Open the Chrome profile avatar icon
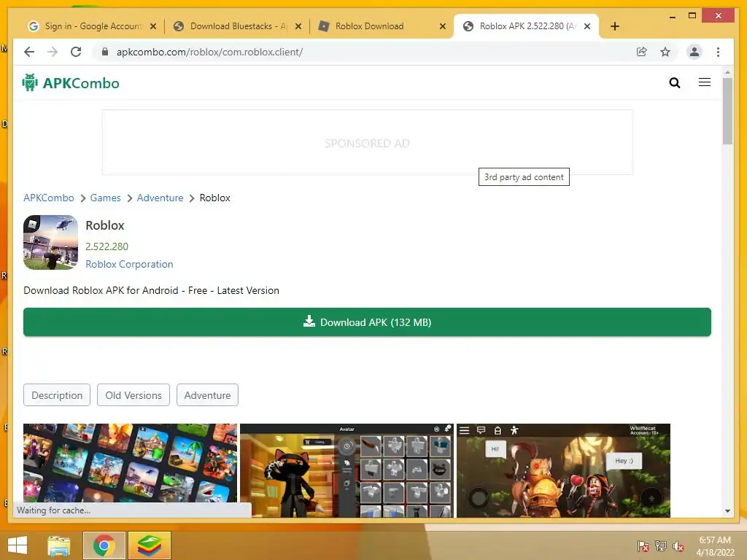Screen dimensions: 747x560 click(x=694, y=52)
